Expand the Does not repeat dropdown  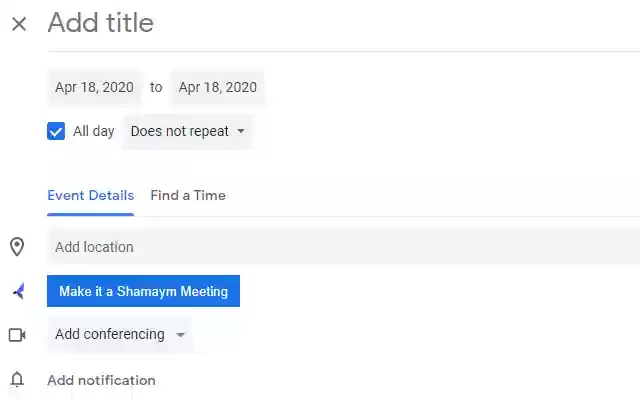point(186,131)
